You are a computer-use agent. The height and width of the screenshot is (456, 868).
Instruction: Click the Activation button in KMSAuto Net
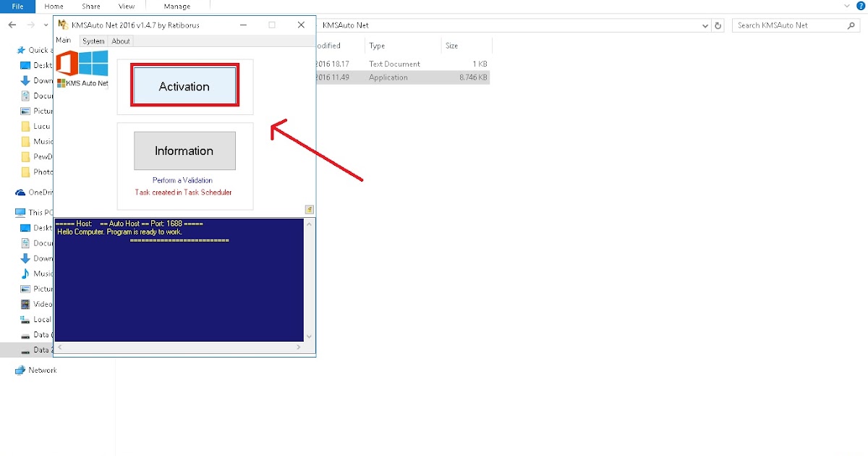tap(184, 86)
